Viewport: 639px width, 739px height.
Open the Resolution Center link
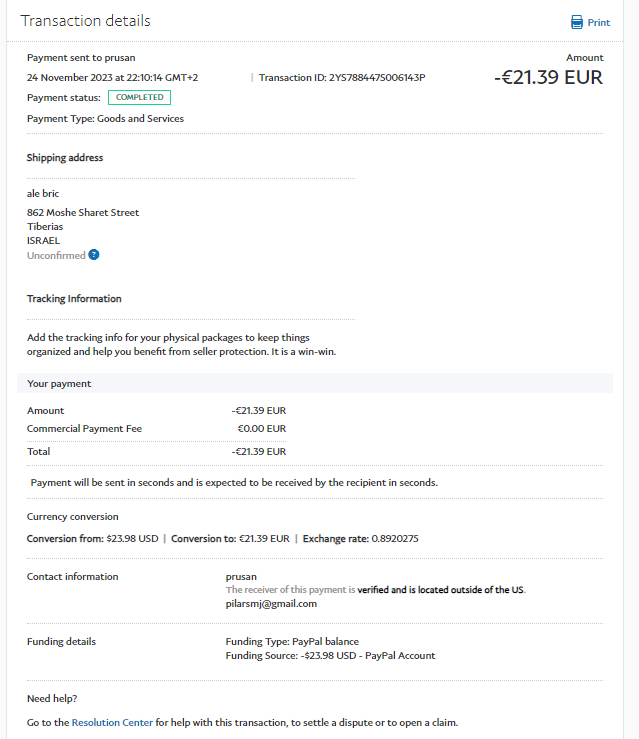coord(112,722)
